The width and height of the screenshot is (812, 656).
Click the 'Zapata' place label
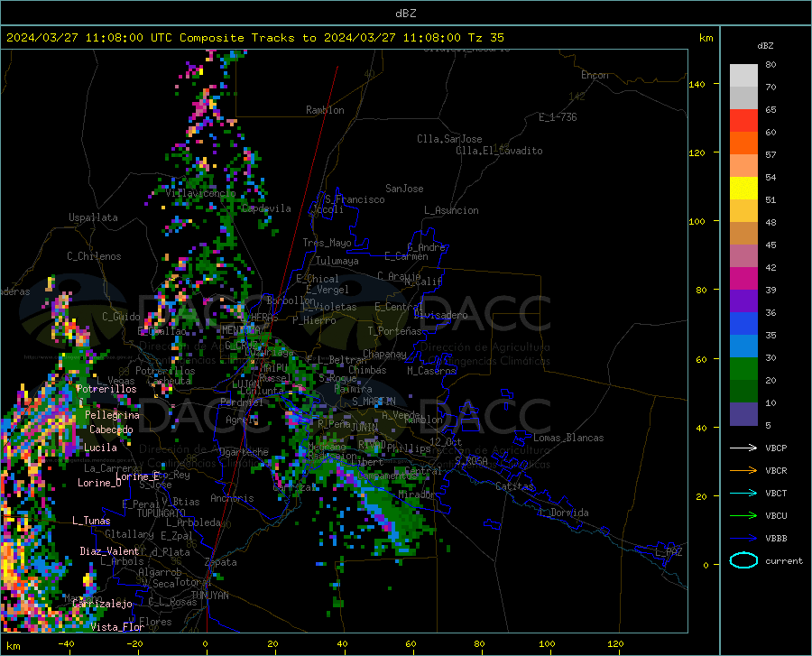coord(221,562)
